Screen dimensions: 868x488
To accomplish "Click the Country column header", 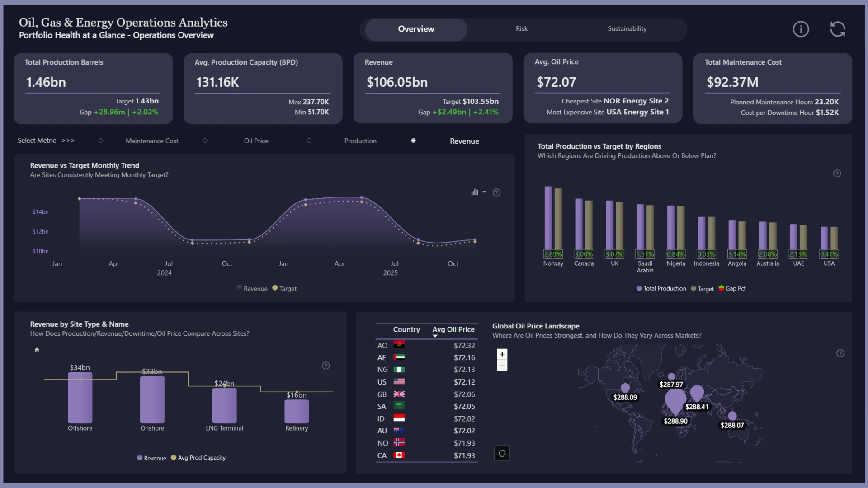I will click(406, 330).
